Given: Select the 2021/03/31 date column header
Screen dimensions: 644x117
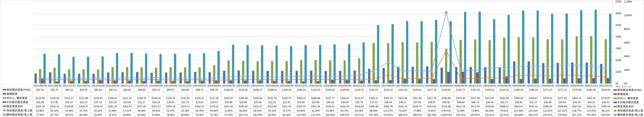Looking at the screenshot, I should (x=606, y=86).
